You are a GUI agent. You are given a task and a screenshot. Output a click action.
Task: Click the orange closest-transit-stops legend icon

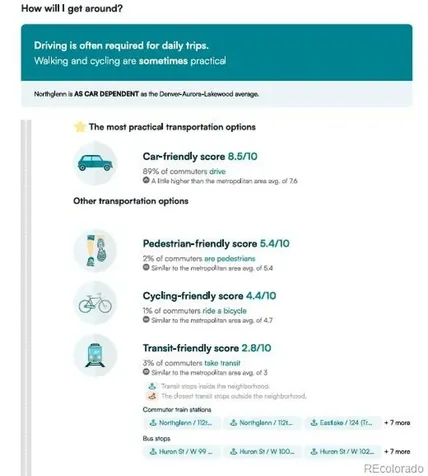[152, 396]
